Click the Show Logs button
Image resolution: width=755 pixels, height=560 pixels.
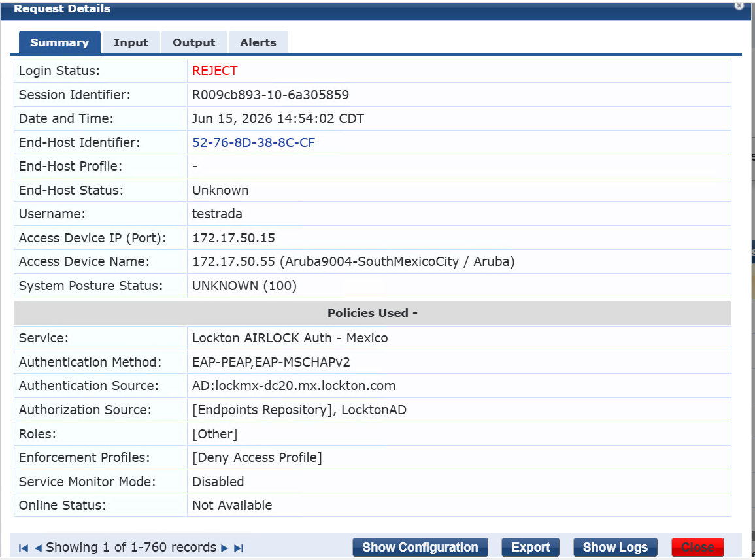pos(615,548)
